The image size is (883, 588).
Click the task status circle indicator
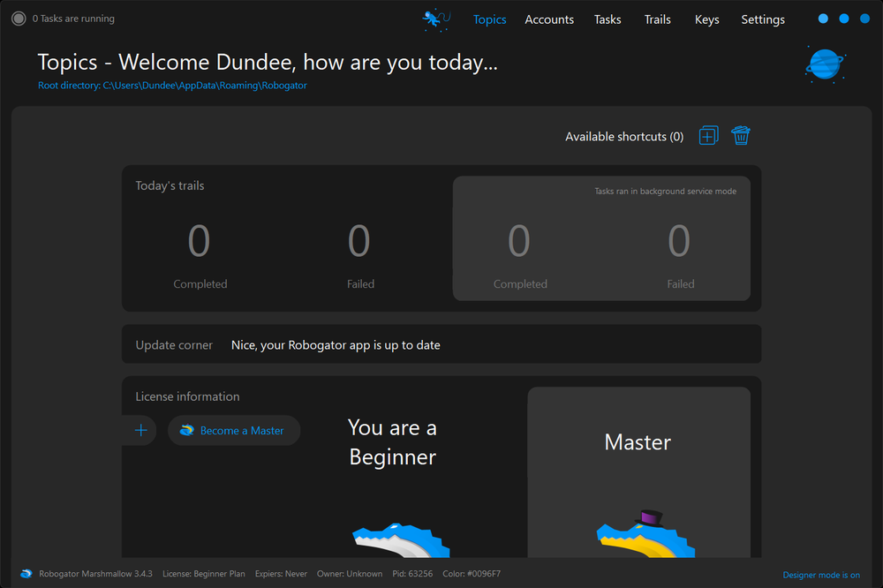click(19, 19)
